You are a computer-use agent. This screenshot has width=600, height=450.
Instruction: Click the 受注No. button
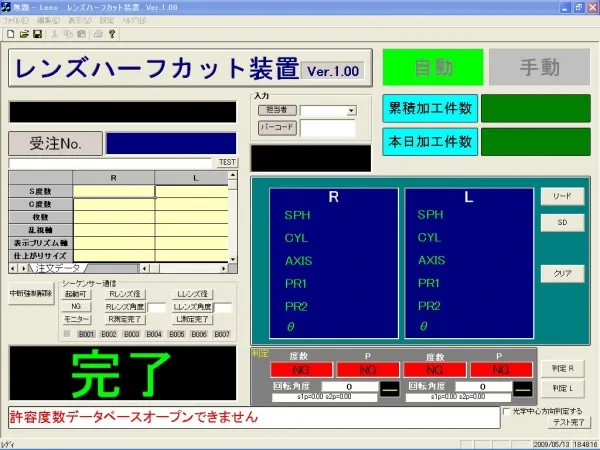(x=55, y=143)
